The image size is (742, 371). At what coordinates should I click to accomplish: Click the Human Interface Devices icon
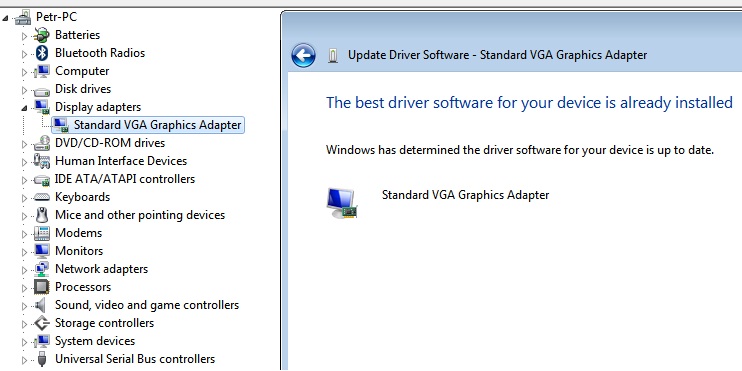pyautogui.click(x=42, y=161)
